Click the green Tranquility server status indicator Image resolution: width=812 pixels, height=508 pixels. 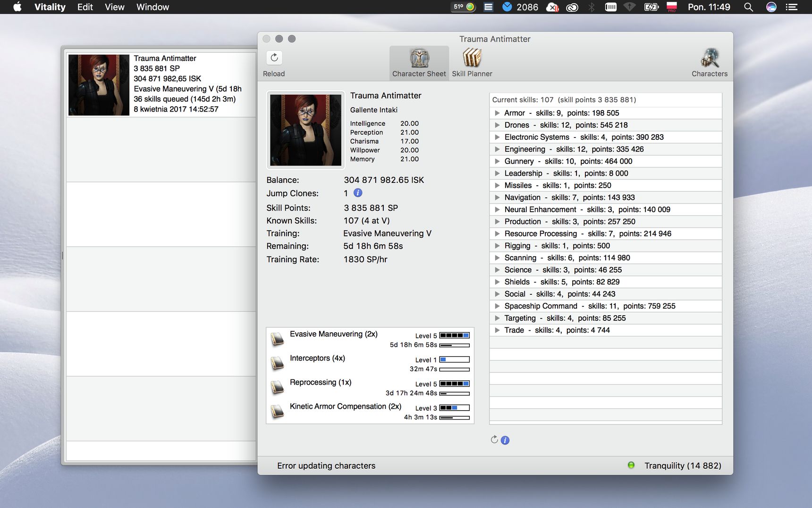(x=631, y=465)
